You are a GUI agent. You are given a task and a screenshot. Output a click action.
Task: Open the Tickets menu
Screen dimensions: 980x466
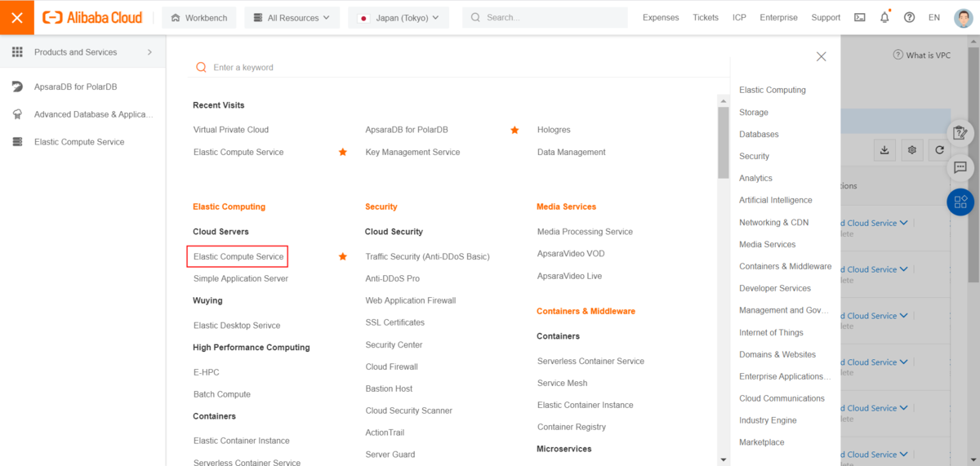click(706, 17)
